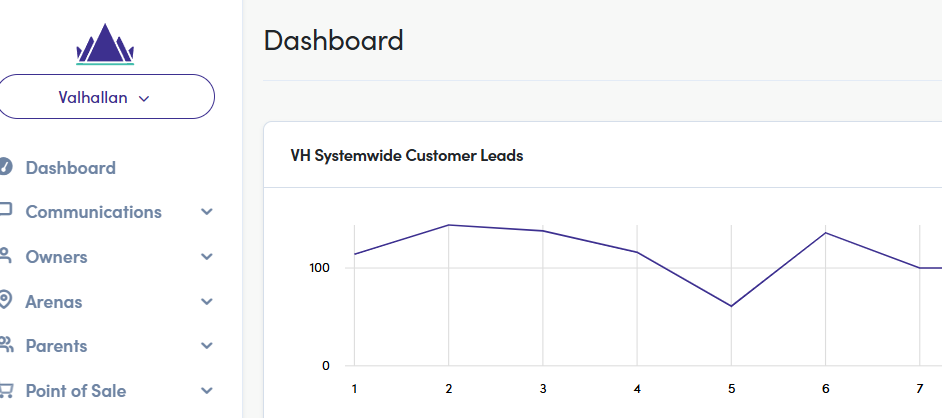Click the Valhallan mountain logo
Screen dimensions: 942x418
click(105, 44)
